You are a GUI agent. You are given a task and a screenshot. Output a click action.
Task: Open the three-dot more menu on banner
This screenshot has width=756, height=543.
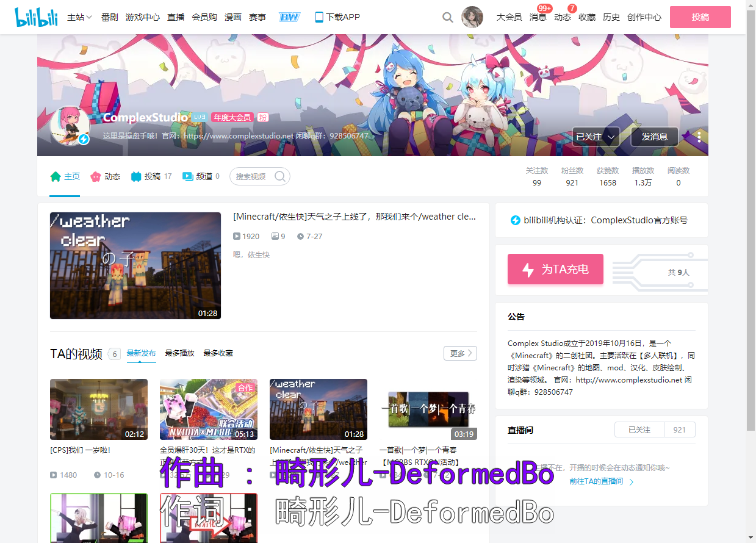point(699,137)
